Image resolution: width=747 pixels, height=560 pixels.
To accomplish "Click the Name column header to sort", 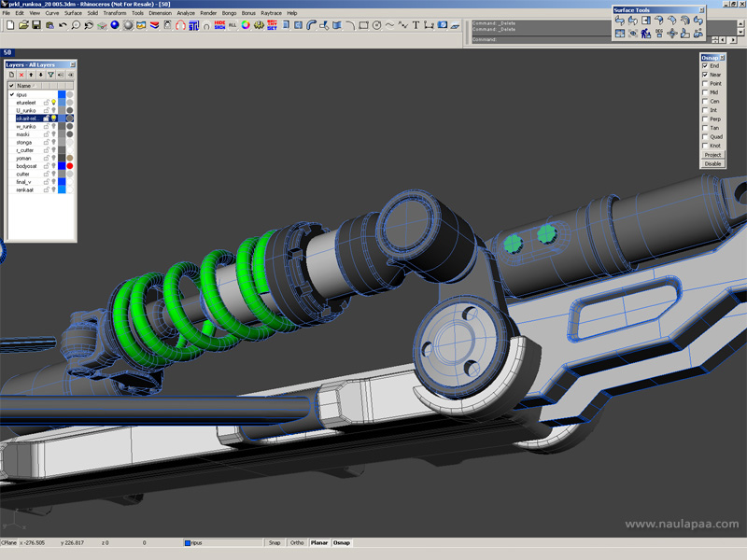I will 24,85.
